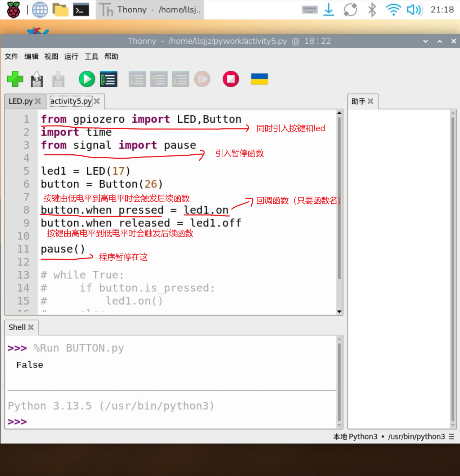460x476 pixels.
Task: Run current script with green play button
Action: (x=87, y=79)
